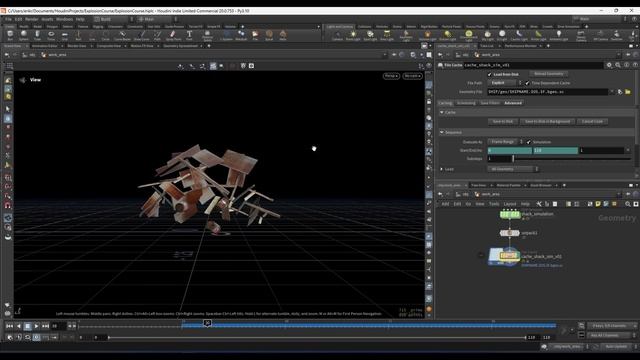
Task: Open the File Cache gear settings menu
Action: [609, 65]
